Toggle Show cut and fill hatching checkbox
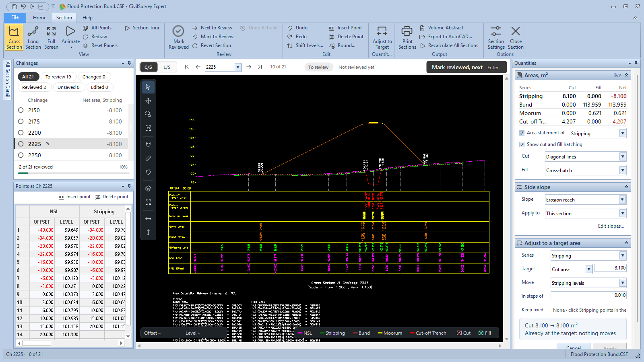The image size is (644, 362). click(x=522, y=144)
